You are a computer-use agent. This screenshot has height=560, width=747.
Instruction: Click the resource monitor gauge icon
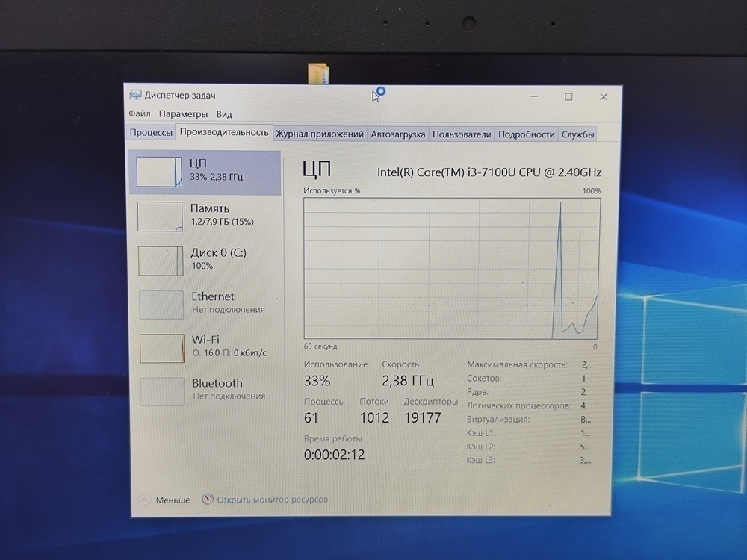pos(207,499)
